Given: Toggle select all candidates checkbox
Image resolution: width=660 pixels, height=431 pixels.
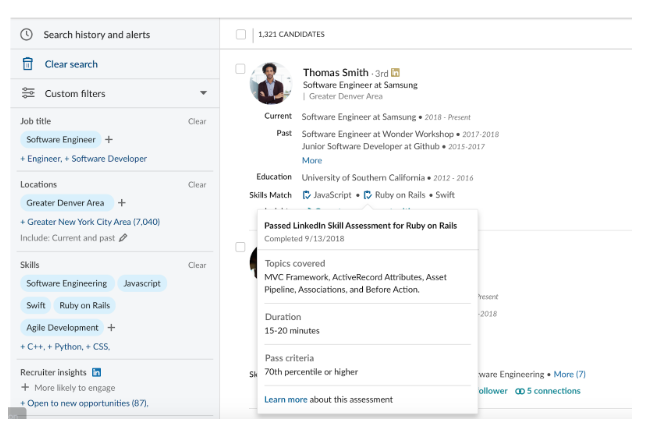Looking at the screenshot, I should click(x=241, y=34).
